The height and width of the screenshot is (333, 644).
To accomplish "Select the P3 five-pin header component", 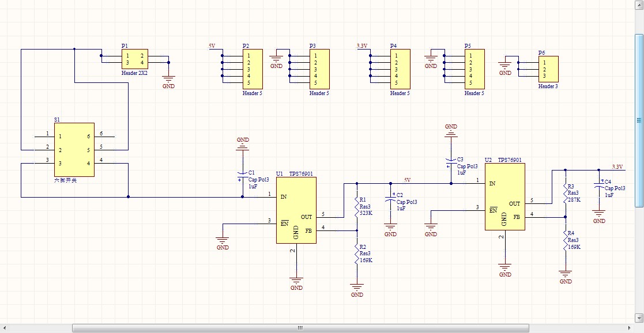I will [x=319, y=69].
